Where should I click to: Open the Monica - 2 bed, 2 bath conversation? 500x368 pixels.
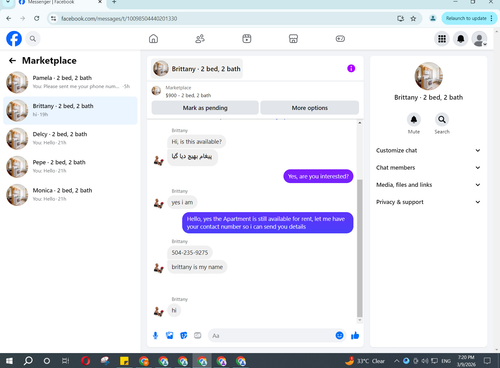(70, 195)
